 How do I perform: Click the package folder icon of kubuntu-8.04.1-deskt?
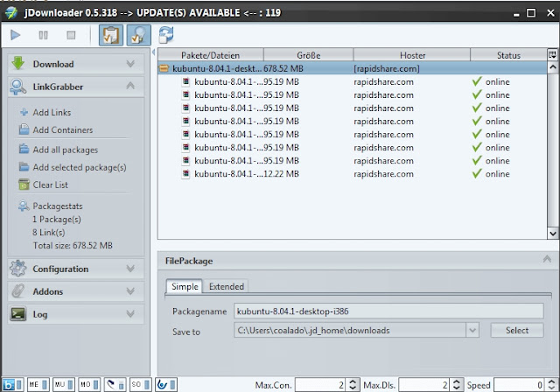tap(164, 68)
